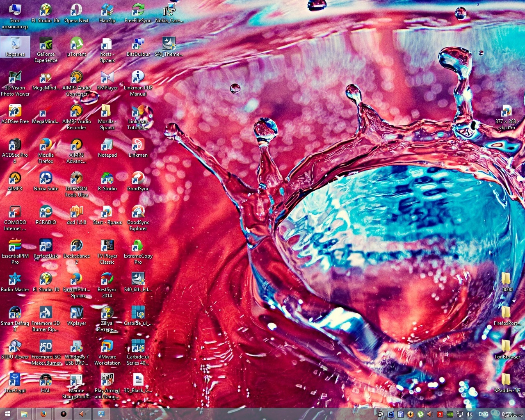Image resolution: width=525 pixels, height=420 pixels.
Task: Click the NVIDIA tray icon
Action: (x=450, y=414)
